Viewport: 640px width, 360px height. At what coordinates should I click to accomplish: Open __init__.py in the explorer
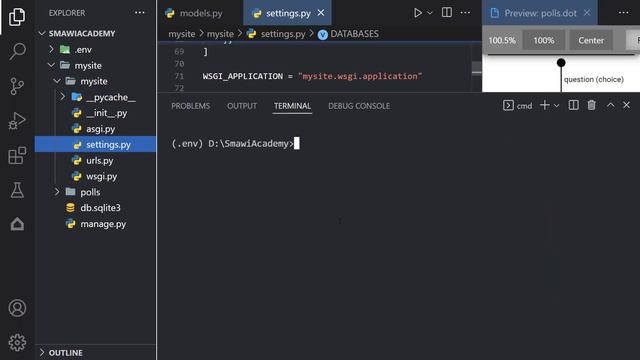click(96, 113)
